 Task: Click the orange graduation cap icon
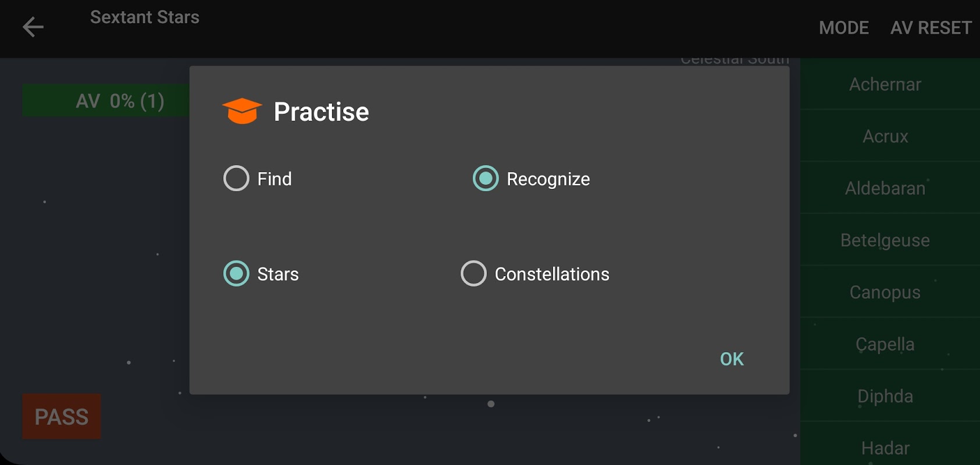[242, 111]
